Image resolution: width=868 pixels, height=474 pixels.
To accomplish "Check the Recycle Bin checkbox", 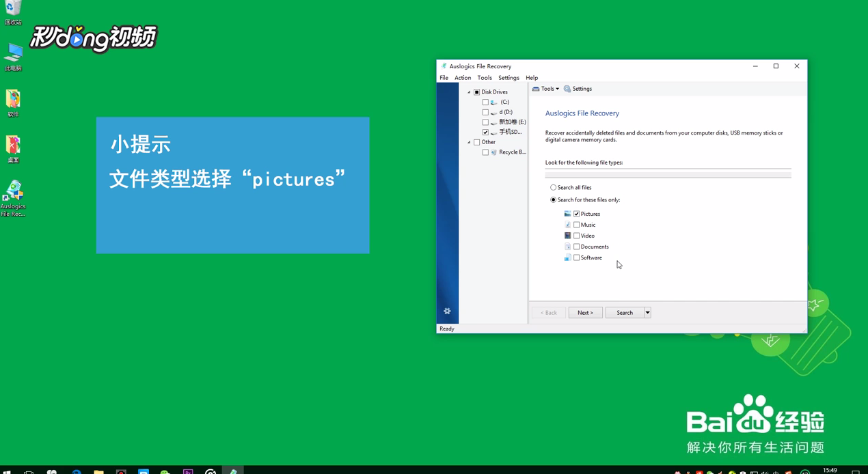I will (x=485, y=152).
